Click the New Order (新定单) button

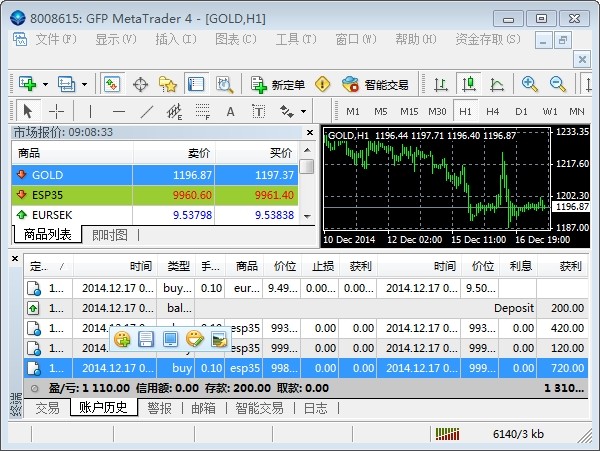[278, 85]
